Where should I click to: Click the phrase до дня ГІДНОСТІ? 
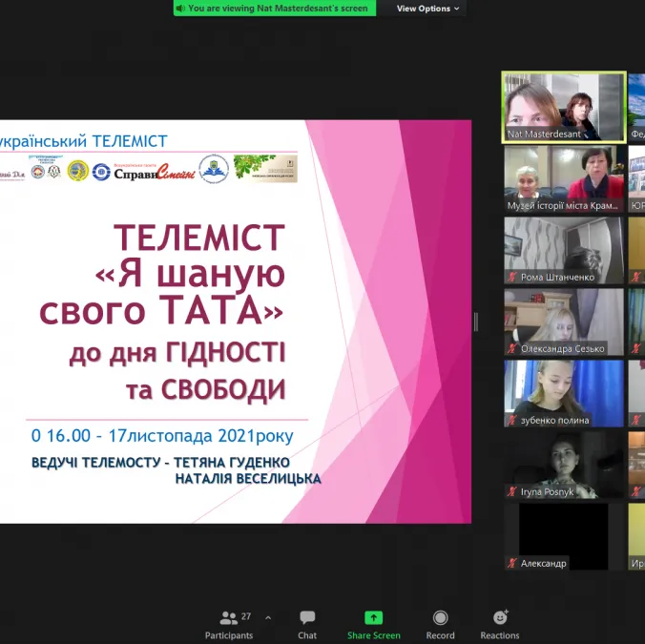point(177,352)
